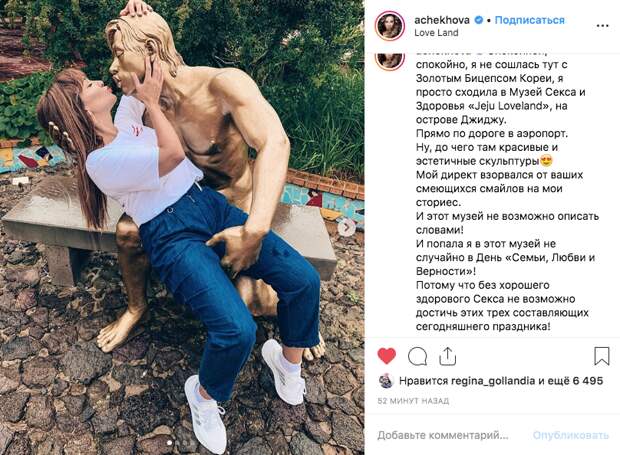Select the active white carousel indicator dot
Image resolution: width=620 pixels, height=455 pixels.
click(170, 443)
